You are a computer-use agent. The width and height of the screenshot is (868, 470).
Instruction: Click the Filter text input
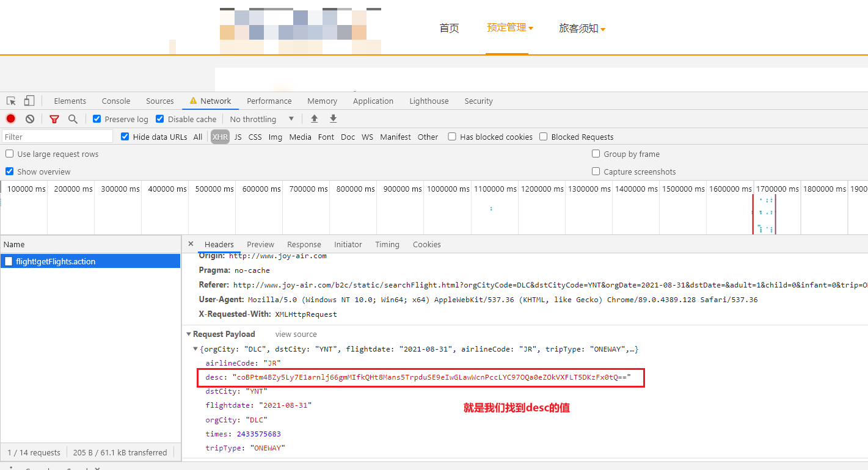[x=57, y=137]
